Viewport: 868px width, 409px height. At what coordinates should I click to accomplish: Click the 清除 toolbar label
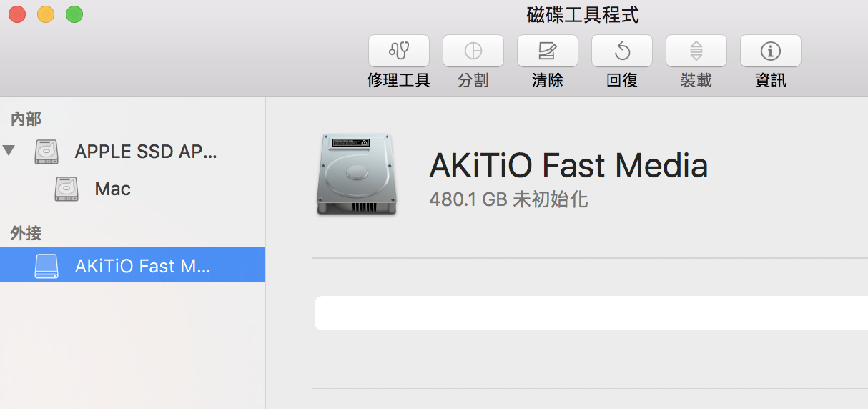click(x=547, y=80)
